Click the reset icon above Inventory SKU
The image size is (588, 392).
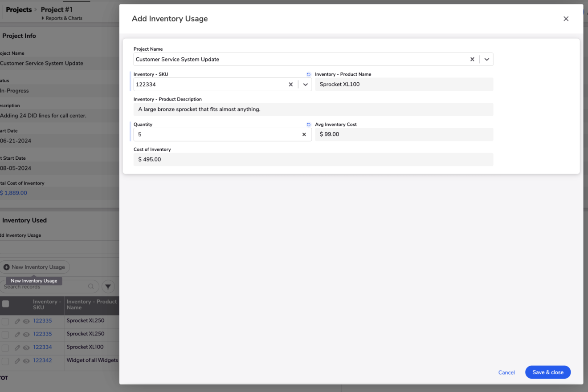pyautogui.click(x=309, y=75)
